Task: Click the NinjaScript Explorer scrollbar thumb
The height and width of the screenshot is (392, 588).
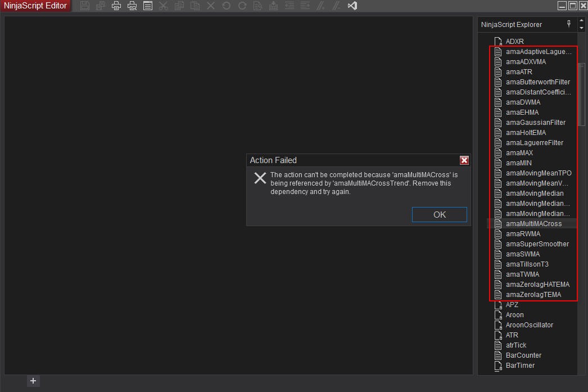Action: [x=582, y=94]
